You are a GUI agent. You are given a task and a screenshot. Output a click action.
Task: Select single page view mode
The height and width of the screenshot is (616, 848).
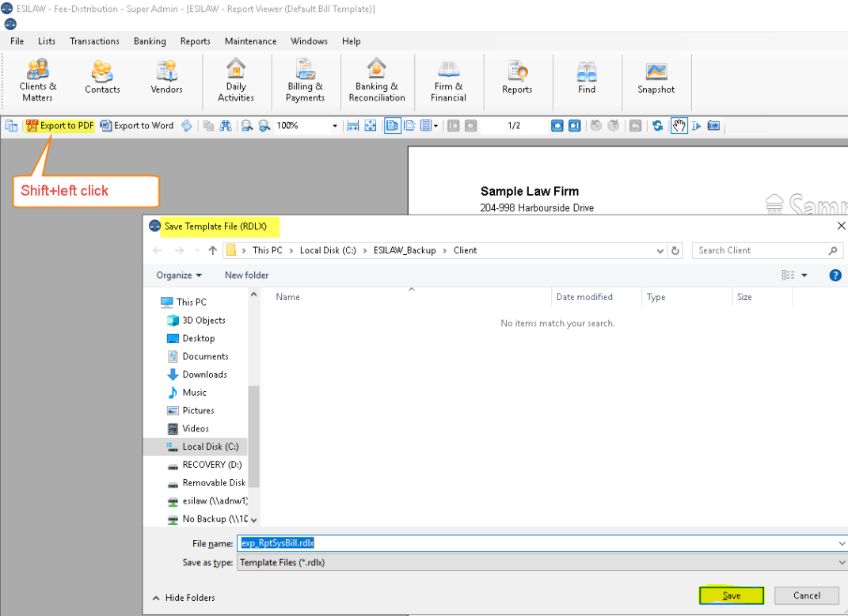click(392, 125)
